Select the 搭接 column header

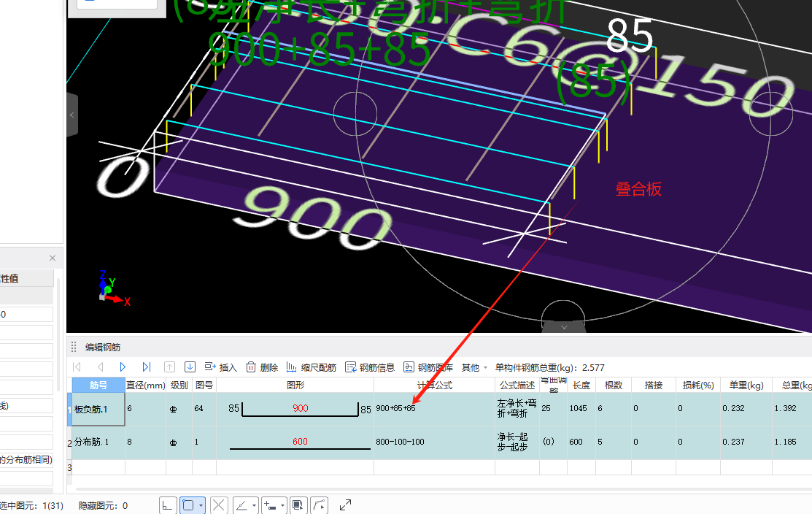click(x=654, y=385)
